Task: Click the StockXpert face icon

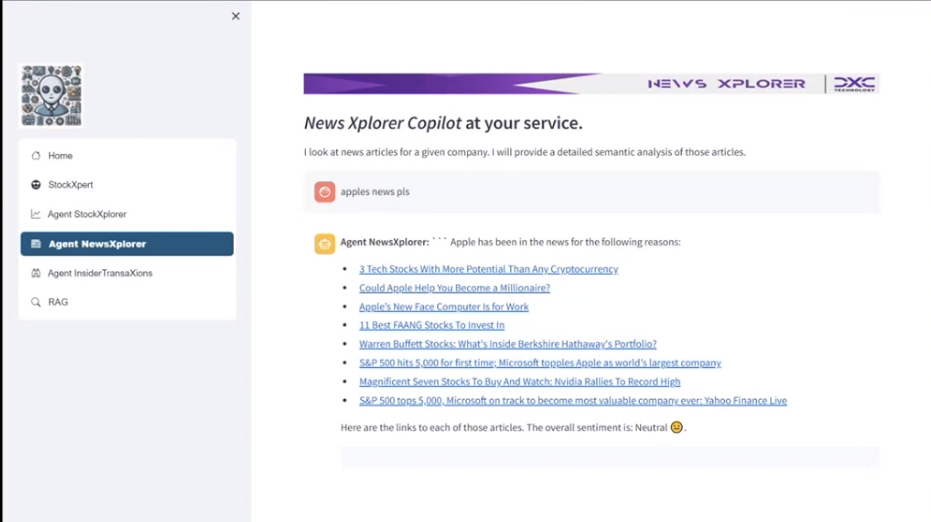Action: click(x=36, y=185)
